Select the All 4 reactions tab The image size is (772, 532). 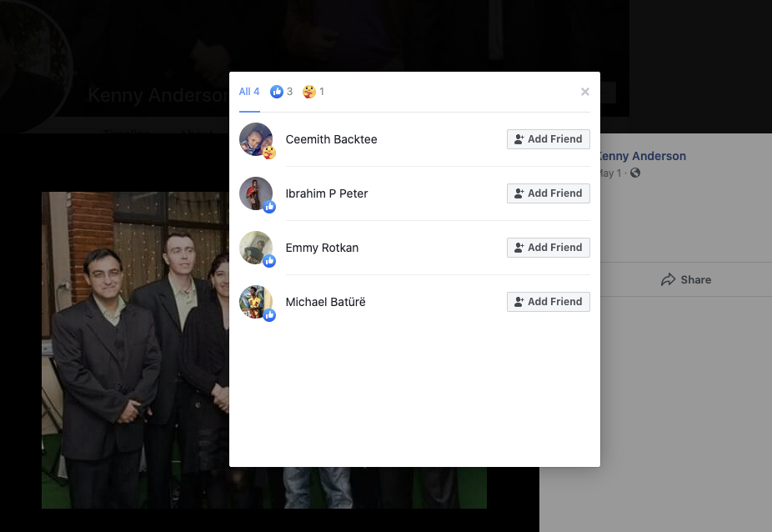[249, 92]
